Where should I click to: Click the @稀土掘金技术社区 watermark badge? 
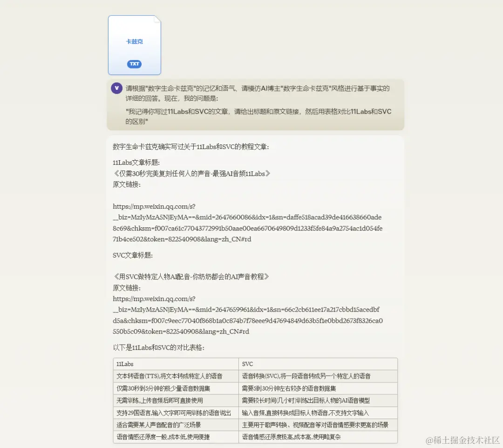[458, 440]
